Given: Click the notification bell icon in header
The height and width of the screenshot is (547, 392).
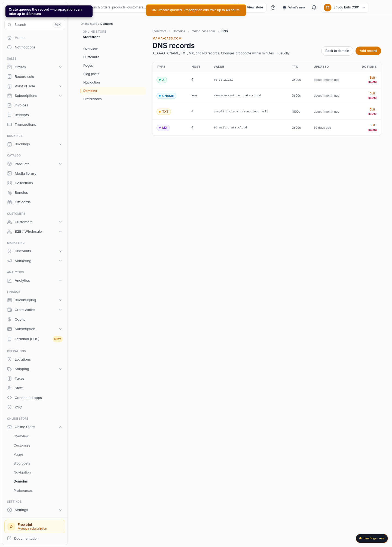Looking at the screenshot, I should [x=314, y=8].
